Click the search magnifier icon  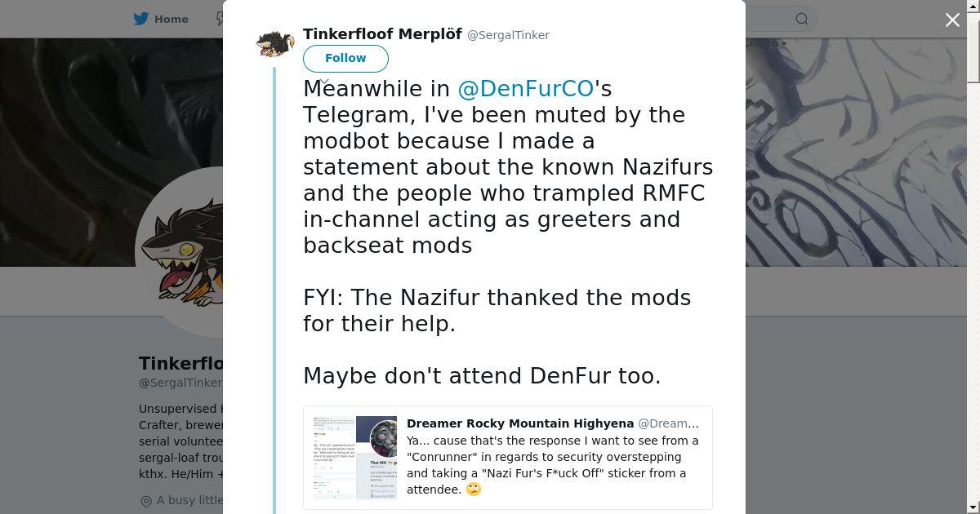click(x=802, y=19)
